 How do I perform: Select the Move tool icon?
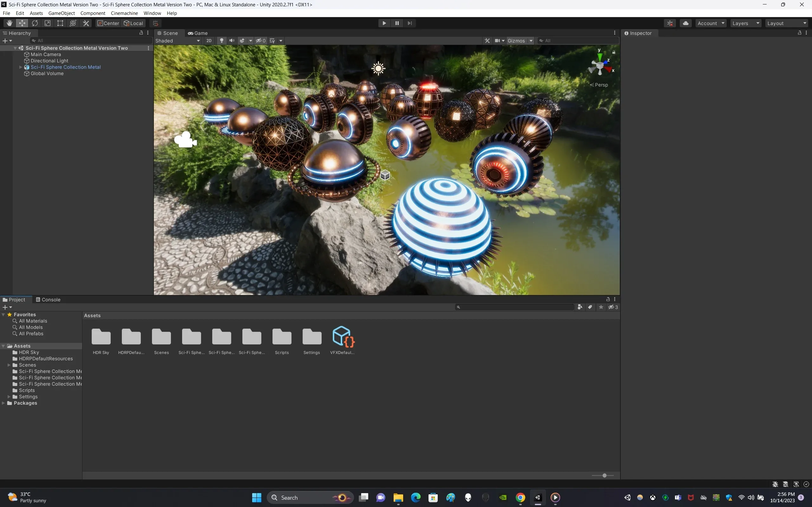(22, 23)
